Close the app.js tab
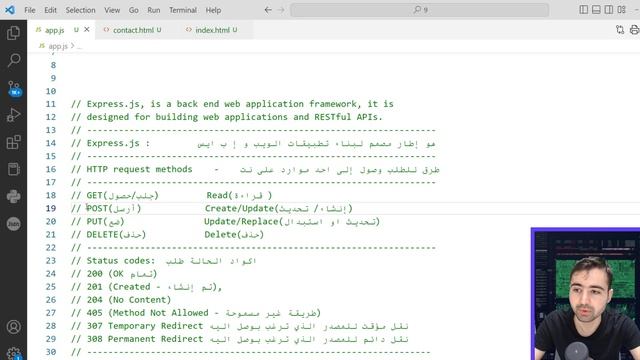The width and height of the screenshot is (640, 360). [x=87, y=29]
